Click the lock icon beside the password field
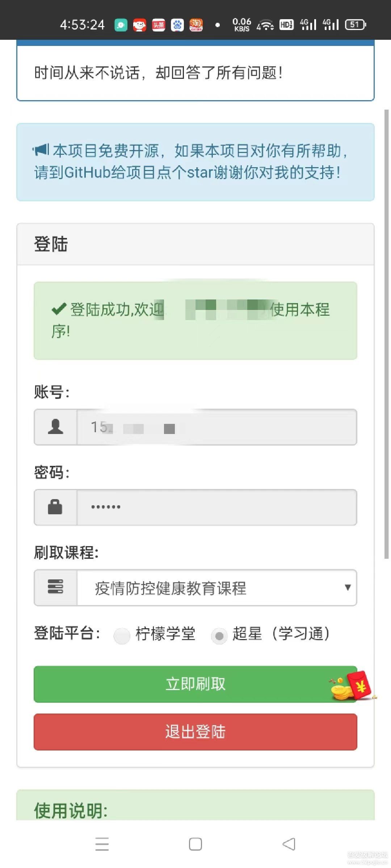This screenshot has height=868, width=391. click(x=55, y=507)
